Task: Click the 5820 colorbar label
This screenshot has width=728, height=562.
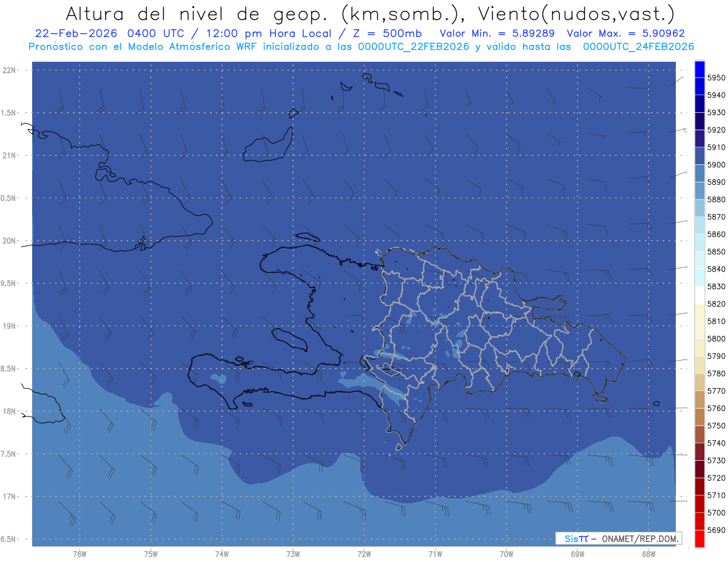Action: tap(716, 304)
